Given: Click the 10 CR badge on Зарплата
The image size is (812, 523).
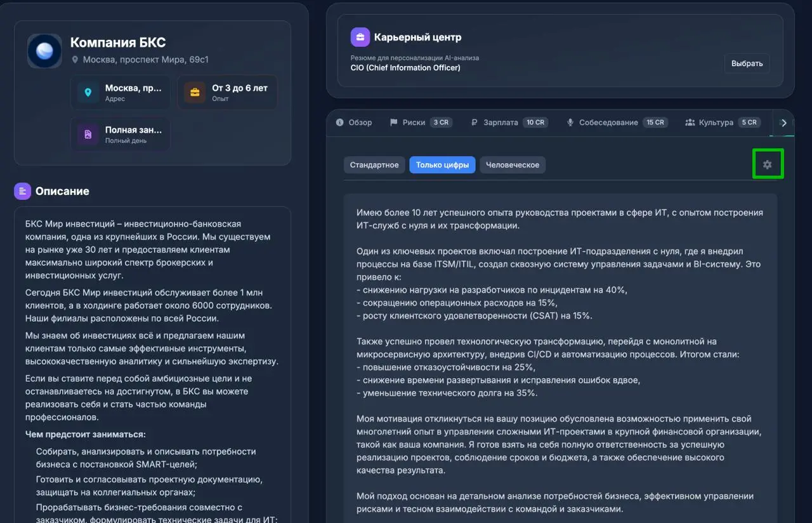Looking at the screenshot, I should (x=535, y=122).
